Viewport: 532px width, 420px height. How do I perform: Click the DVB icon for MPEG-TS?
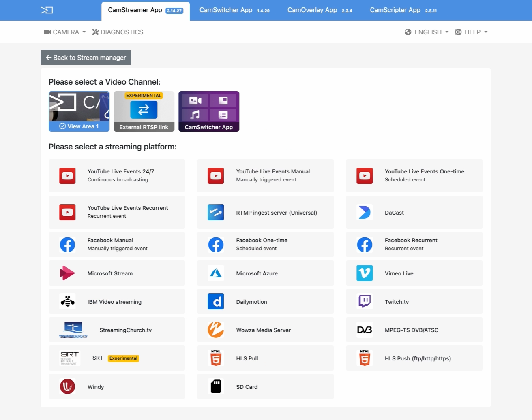click(365, 330)
